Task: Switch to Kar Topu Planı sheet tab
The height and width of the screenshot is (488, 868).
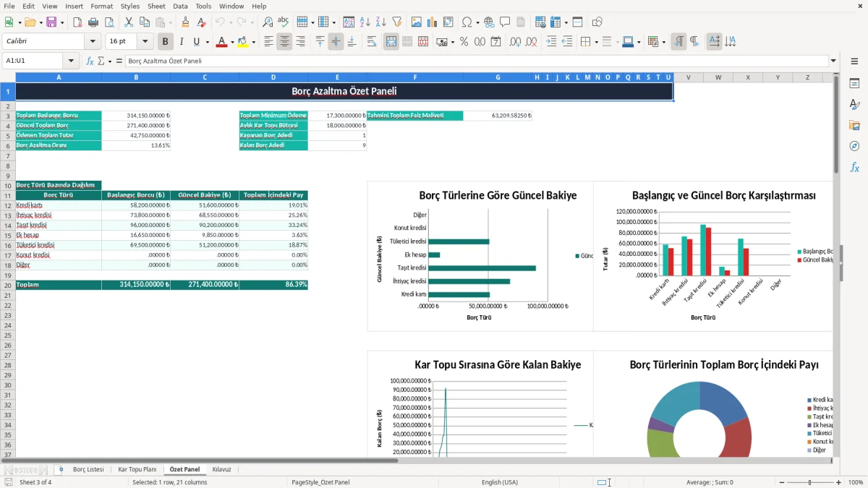Action: (137, 469)
